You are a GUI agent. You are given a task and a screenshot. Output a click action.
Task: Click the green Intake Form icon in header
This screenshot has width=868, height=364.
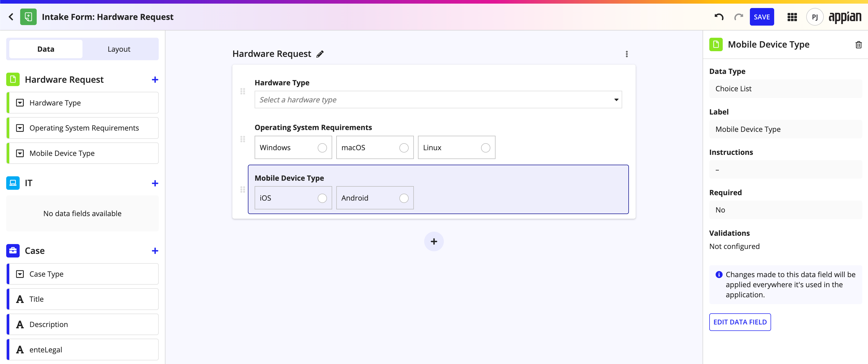[x=28, y=17]
